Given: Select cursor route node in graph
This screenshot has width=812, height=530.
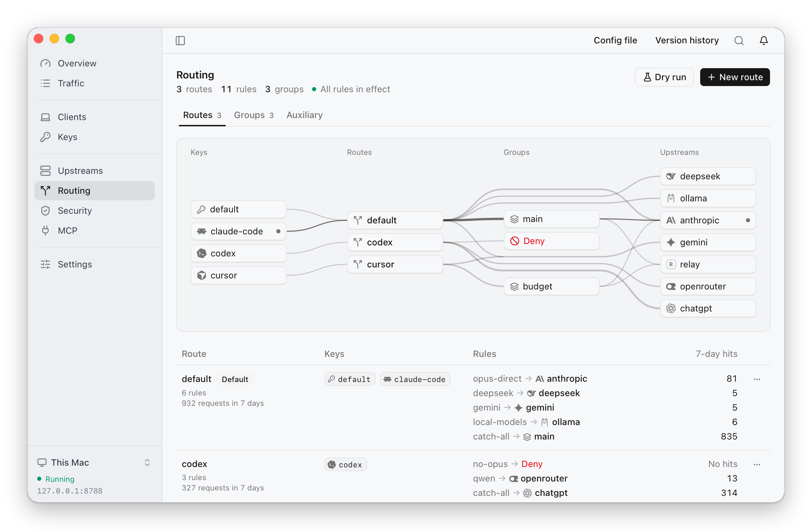Looking at the screenshot, I should (x=395, y=264).
